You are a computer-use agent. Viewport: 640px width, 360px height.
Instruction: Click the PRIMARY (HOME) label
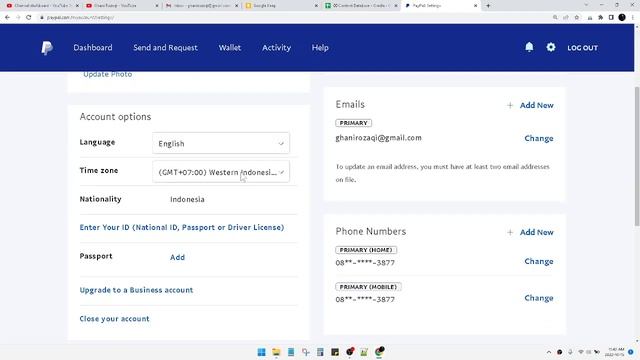click(366, 250)
